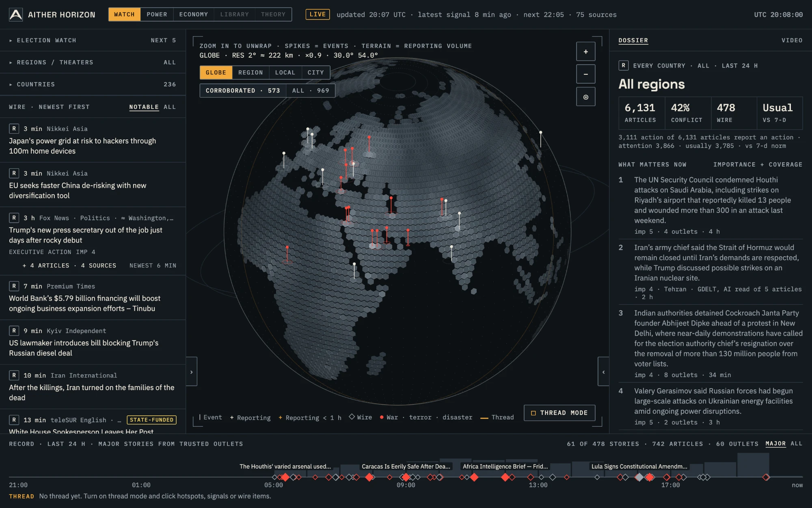Viewport: 812px width, 508px height.
Task: Switch wire filter to Notable
Action: [144, 107]
